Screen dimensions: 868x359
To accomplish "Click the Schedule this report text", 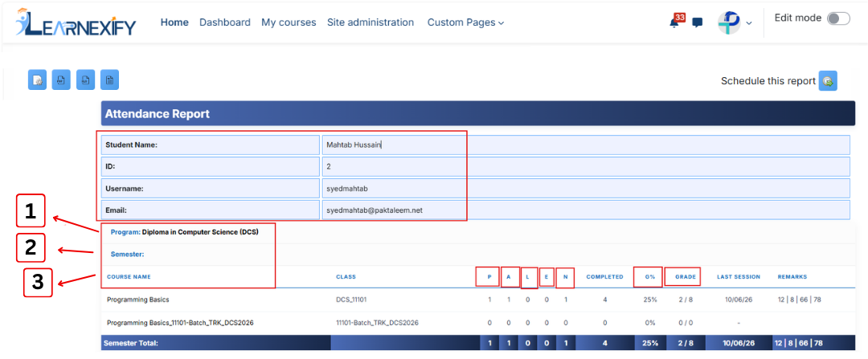I will pyautogui.click(x=768, y=81).
